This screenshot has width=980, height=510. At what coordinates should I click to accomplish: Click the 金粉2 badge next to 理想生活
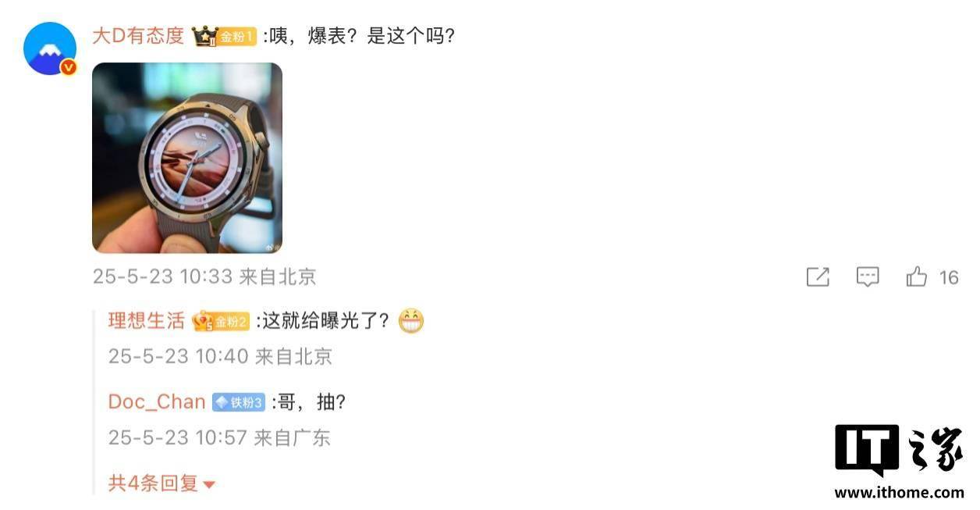tap(221, 321)
